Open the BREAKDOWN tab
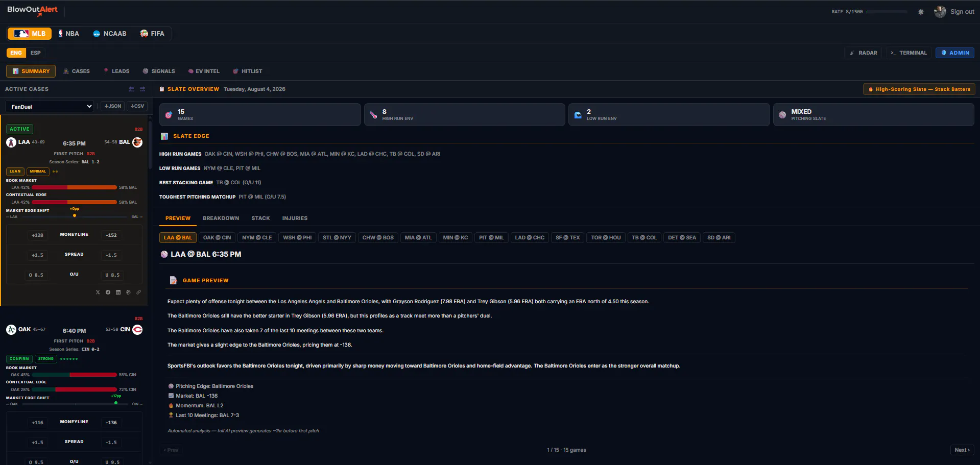 tap(221, 218)
